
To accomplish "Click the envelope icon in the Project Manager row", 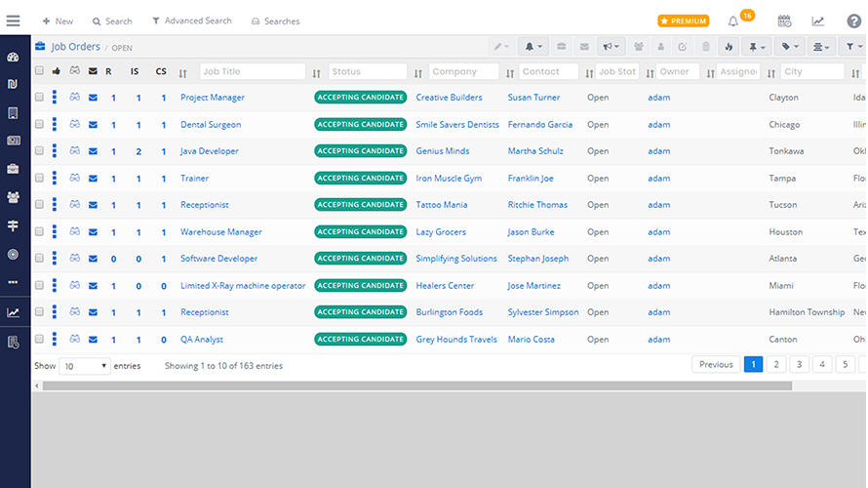I will click(x=93, y=98).
